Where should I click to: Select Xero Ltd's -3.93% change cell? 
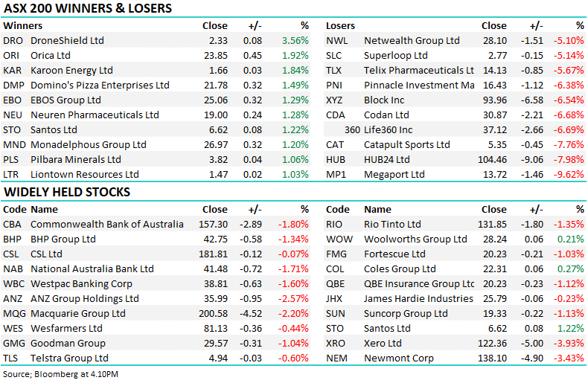click(569, 344)
